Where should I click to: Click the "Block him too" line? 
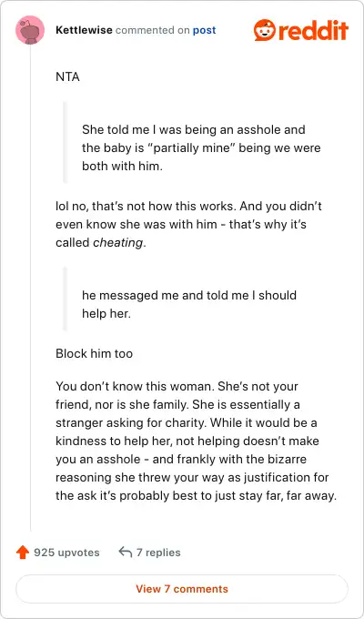click(94, 353)
